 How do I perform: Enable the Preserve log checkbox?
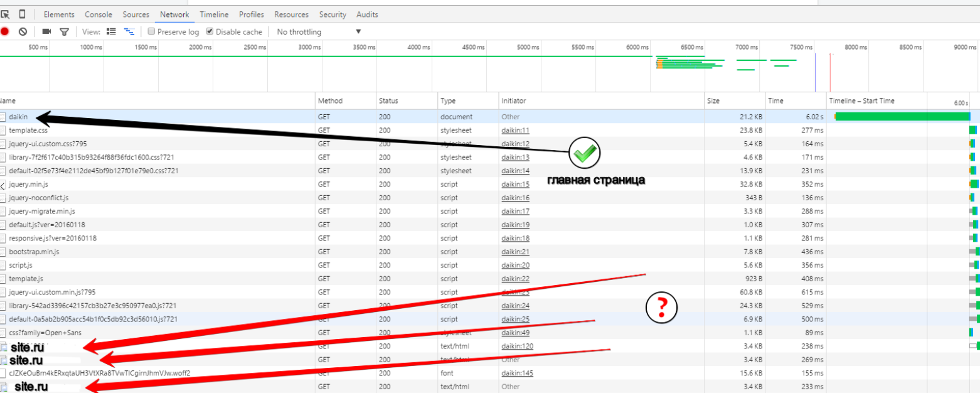tap(151, 31)
